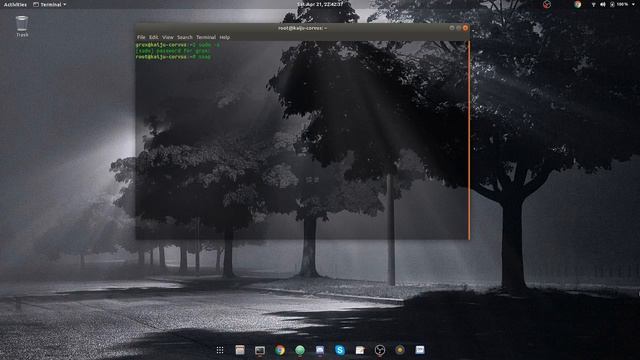Open the Terminal icon in the dock
The image size is (640, 360).
(x=260, y=350)
